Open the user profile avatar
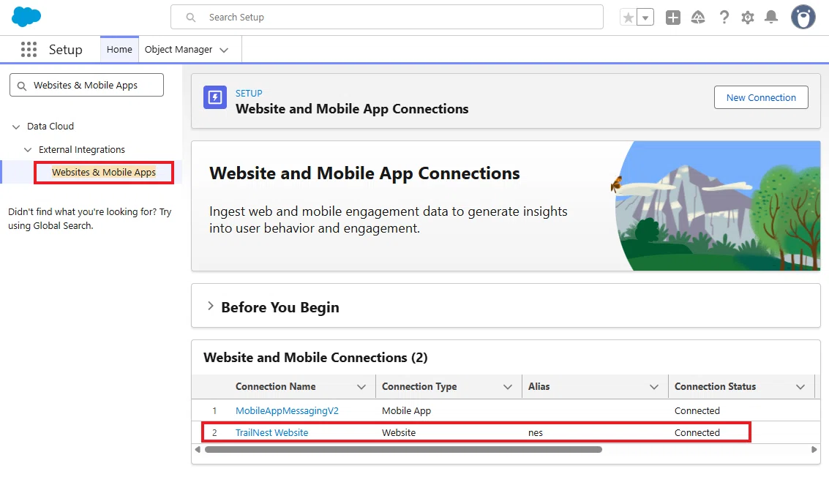 pyautogui.click(x=803, y=17)
